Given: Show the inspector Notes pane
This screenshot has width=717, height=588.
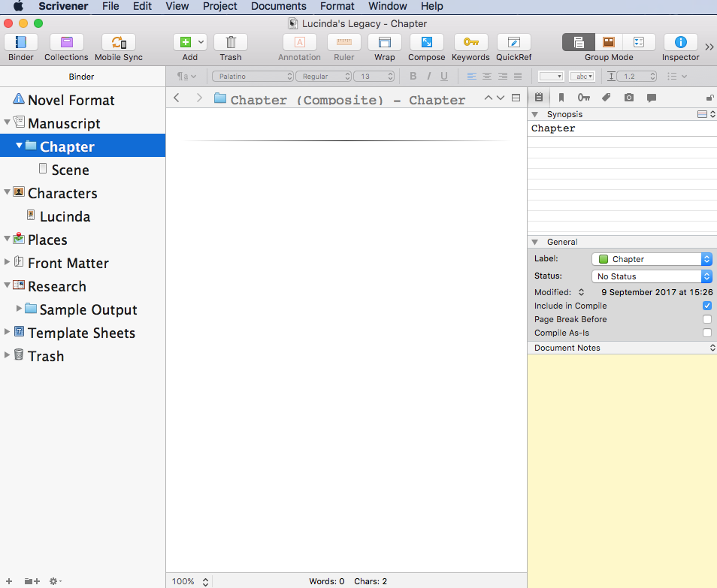Looking at the screenshot, I should (x=539, y=98).
